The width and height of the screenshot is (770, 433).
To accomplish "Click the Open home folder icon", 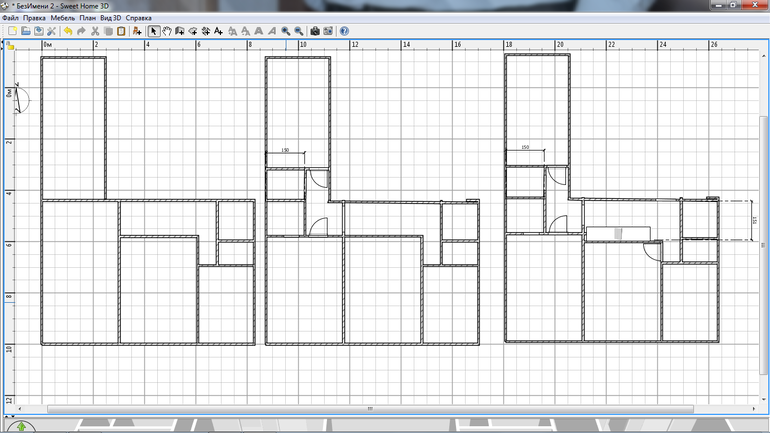I will pos(26,31).
